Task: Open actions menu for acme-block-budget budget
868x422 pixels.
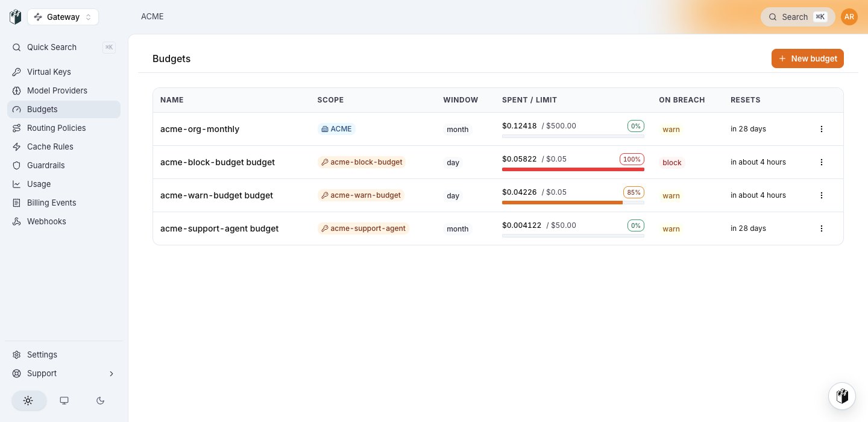Action: [x=821, y=162]
